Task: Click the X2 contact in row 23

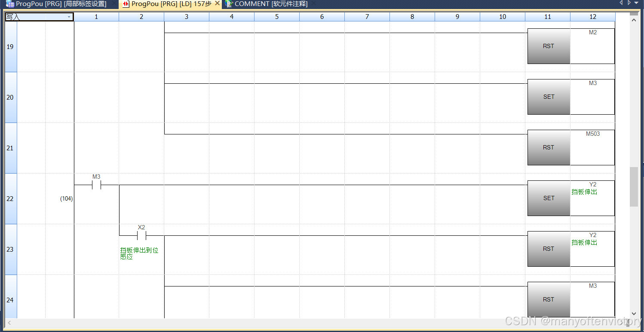Action: point(141,236)
